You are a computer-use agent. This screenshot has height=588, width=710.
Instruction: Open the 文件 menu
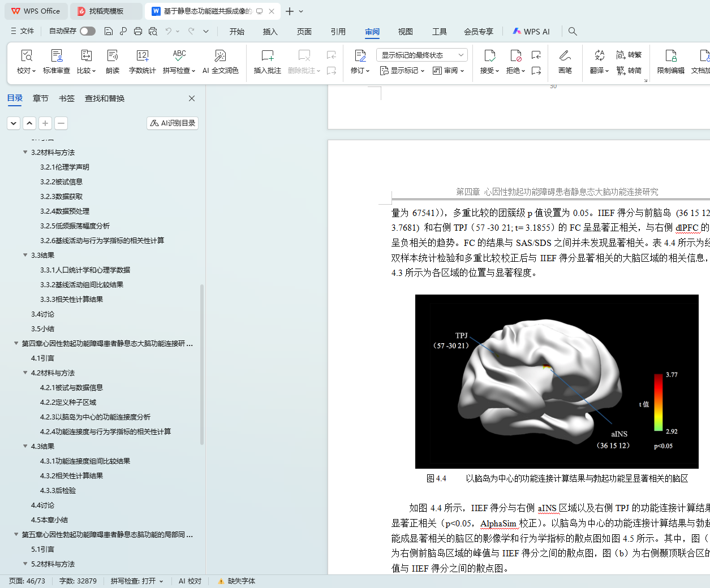point(23,31)
